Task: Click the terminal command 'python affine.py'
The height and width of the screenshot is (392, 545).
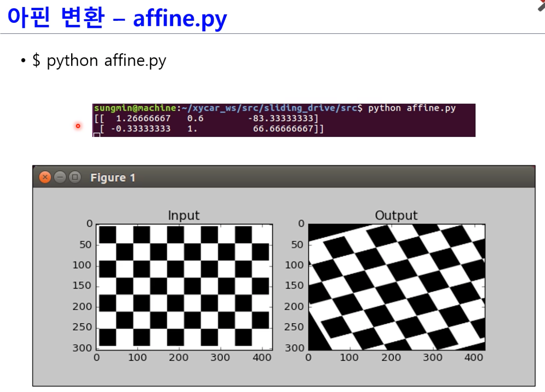Action: [x=412, y=108]
